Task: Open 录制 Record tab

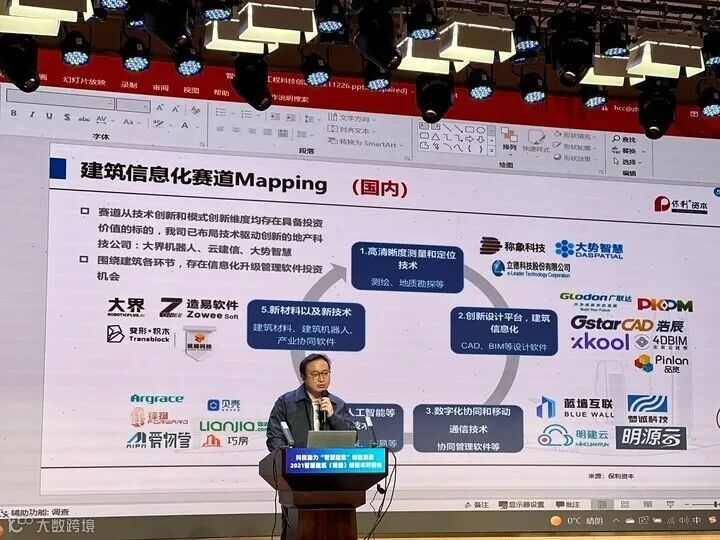Action: point(129,84)
